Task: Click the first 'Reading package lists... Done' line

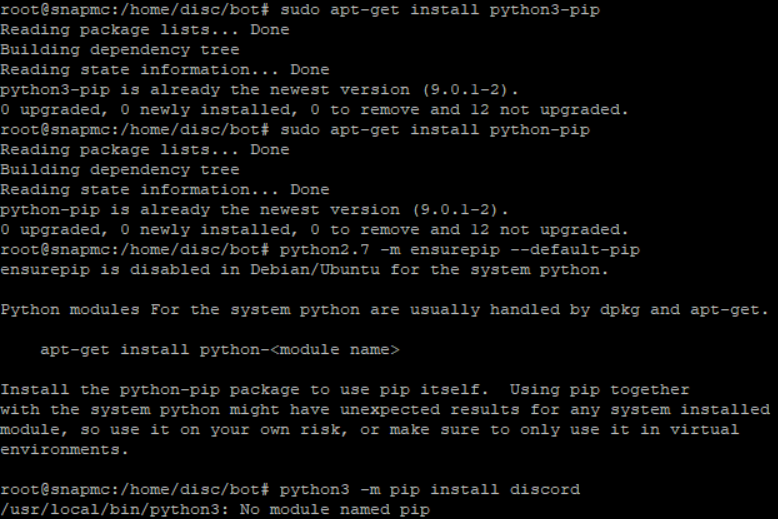Action: click(144, 30)
